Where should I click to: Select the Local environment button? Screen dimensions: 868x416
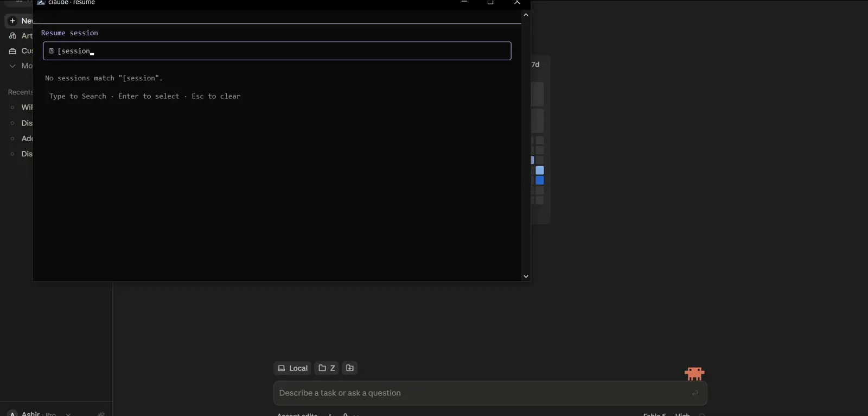[x=292, y=368]
